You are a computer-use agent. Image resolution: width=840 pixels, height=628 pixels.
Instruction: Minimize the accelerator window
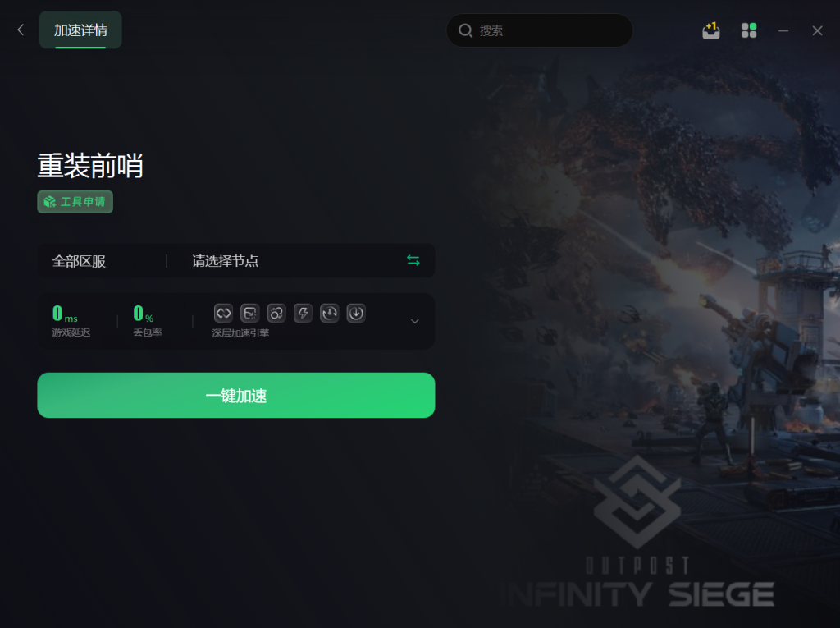783,30
